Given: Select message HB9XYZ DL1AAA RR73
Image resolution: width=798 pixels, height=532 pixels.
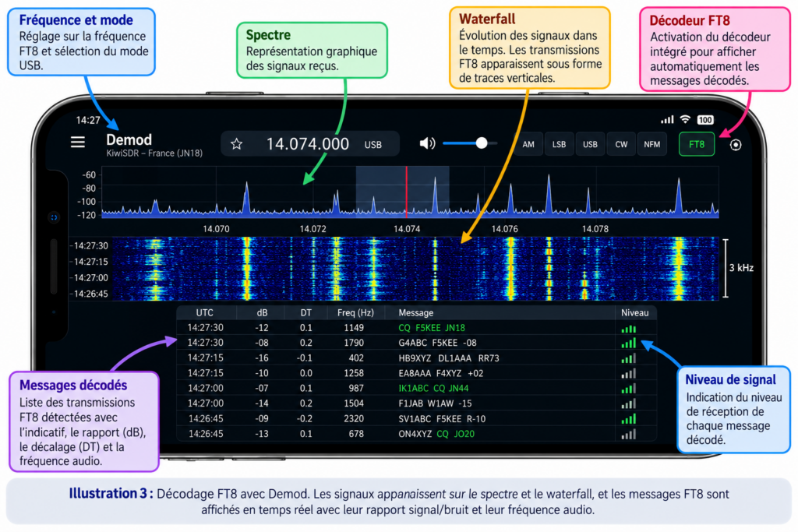Looking at the screenshot, I should pyautogui.click(x=448, y=358).
